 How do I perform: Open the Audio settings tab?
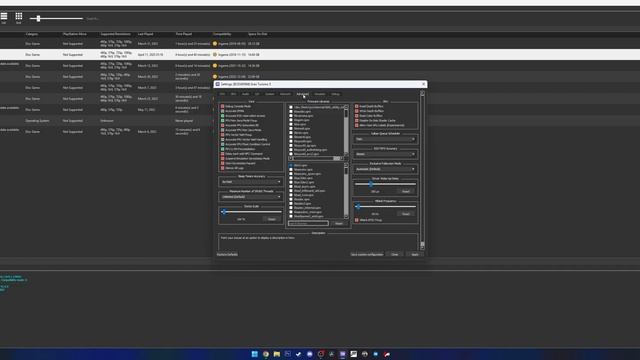pyautogui.click(x=245, y=94)
